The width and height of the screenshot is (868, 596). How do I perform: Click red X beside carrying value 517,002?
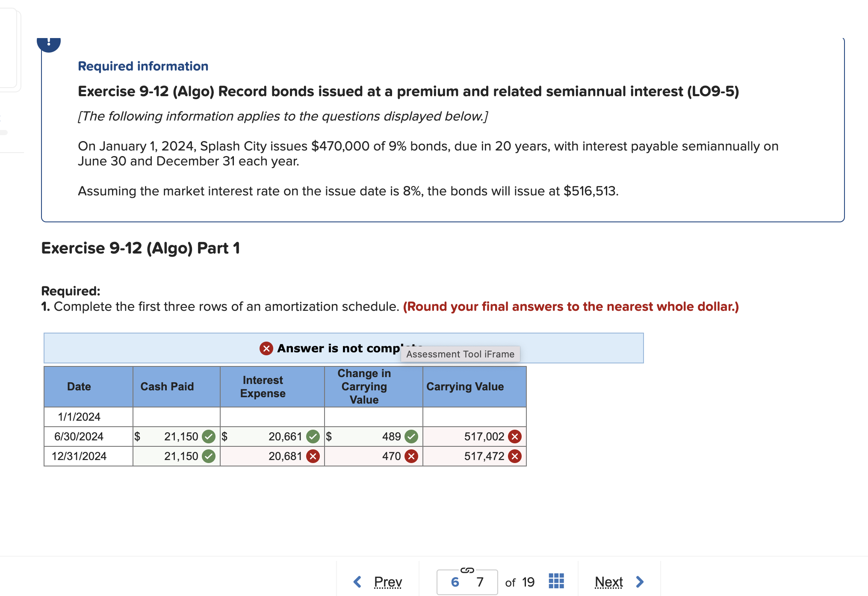[x=515, y=437]
